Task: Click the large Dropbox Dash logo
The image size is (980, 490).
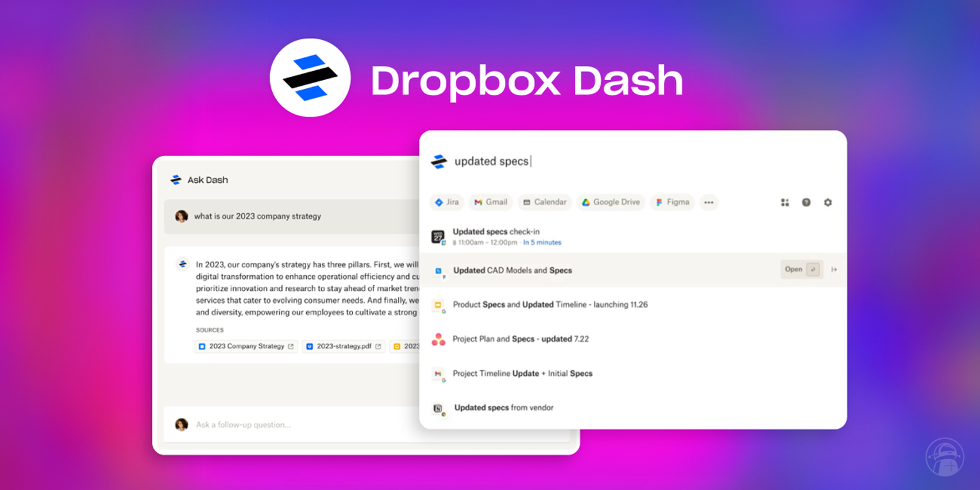Action: coord(310,77)
